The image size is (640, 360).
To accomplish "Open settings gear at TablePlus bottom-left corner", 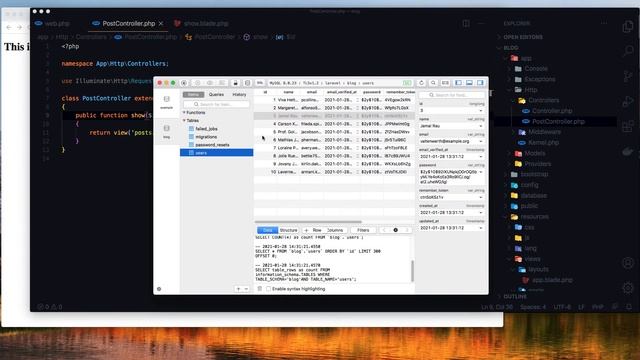I will (x=159, y=289).
